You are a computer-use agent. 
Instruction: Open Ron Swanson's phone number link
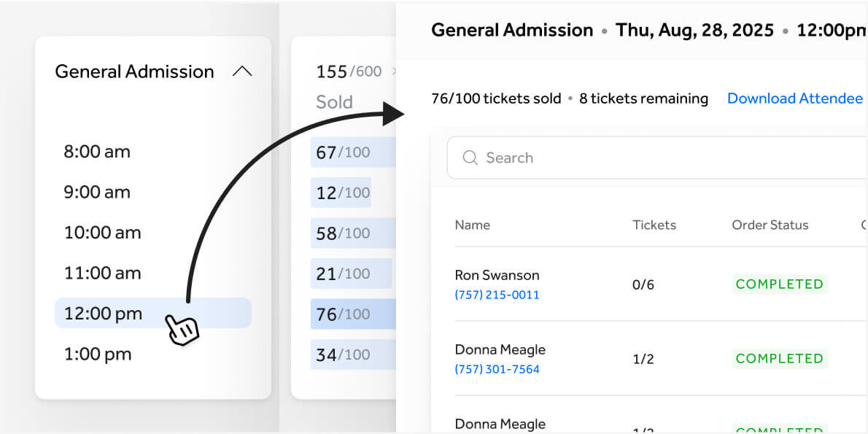tap(497, 295)
